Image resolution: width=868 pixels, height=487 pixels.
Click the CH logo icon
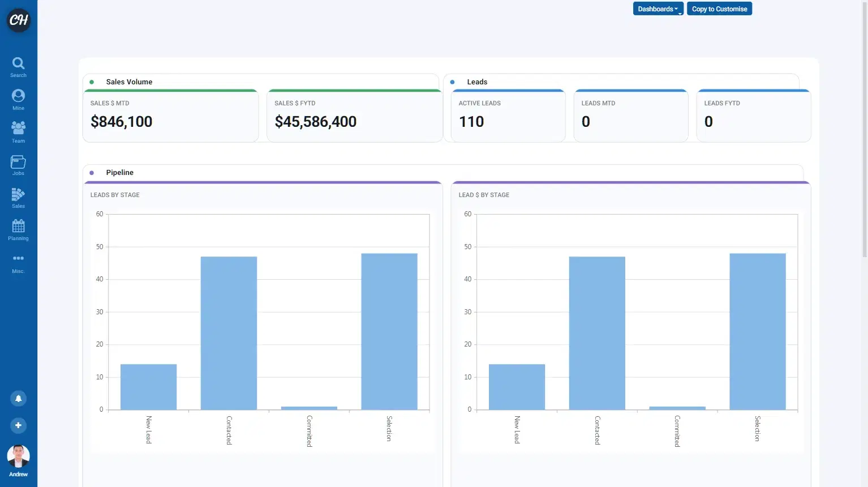coord(19,20)
